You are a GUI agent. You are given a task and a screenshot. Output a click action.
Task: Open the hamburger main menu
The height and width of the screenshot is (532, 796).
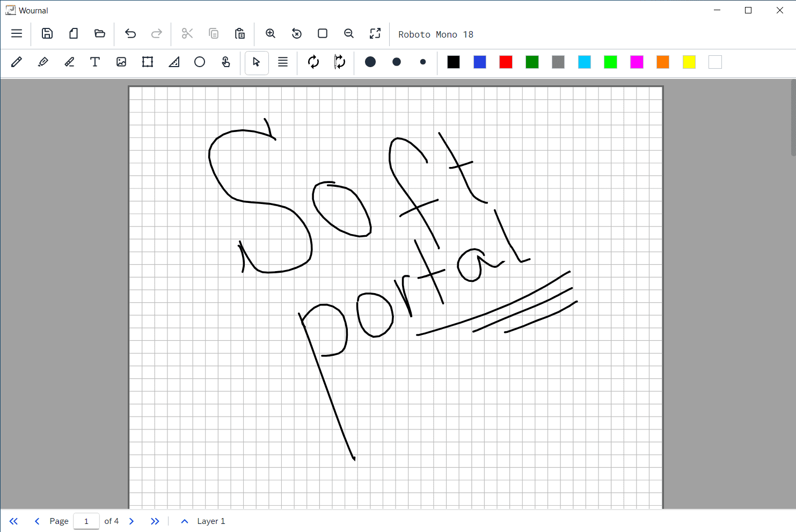(17, 34)
